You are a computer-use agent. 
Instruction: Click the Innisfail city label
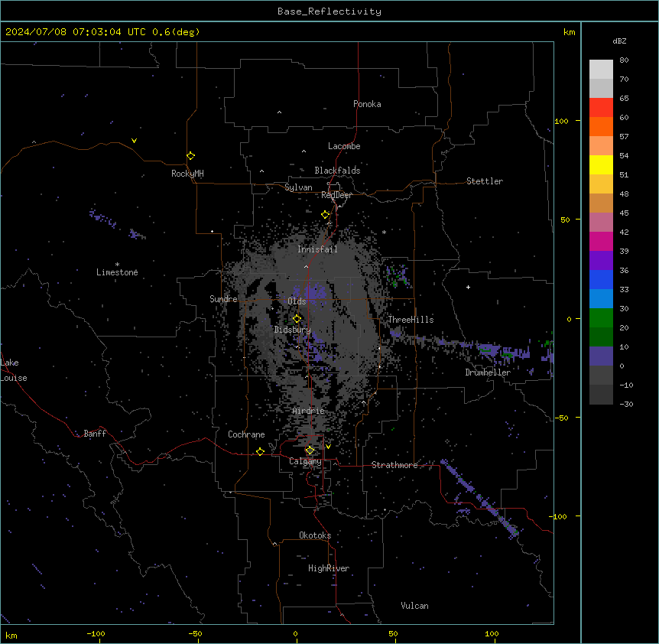click(x=317, y=249)
